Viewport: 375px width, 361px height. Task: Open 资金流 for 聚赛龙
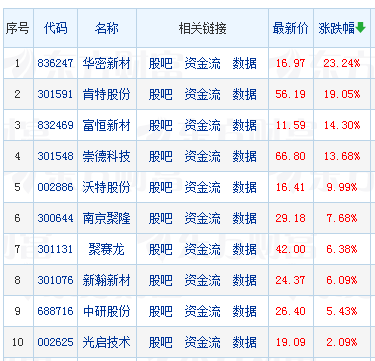click(202, 249)
